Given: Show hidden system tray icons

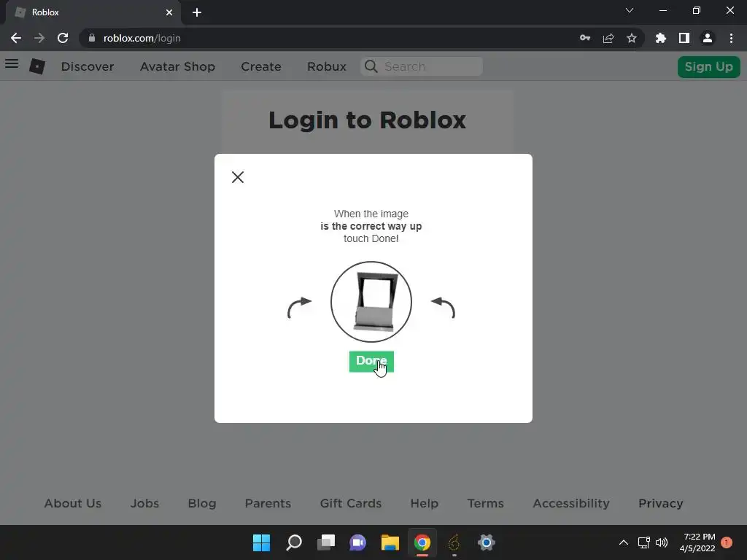Looking at the screenshot, I should pos(623,542).
